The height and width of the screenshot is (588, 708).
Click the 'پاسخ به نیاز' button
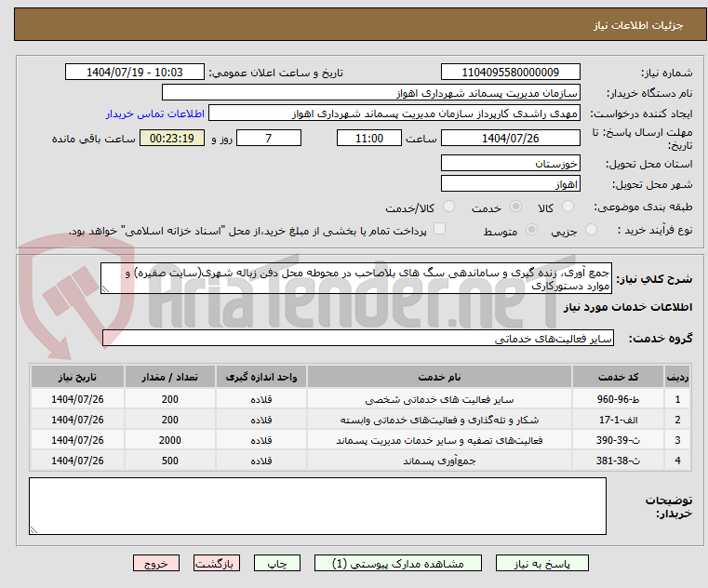click(542, 564)
